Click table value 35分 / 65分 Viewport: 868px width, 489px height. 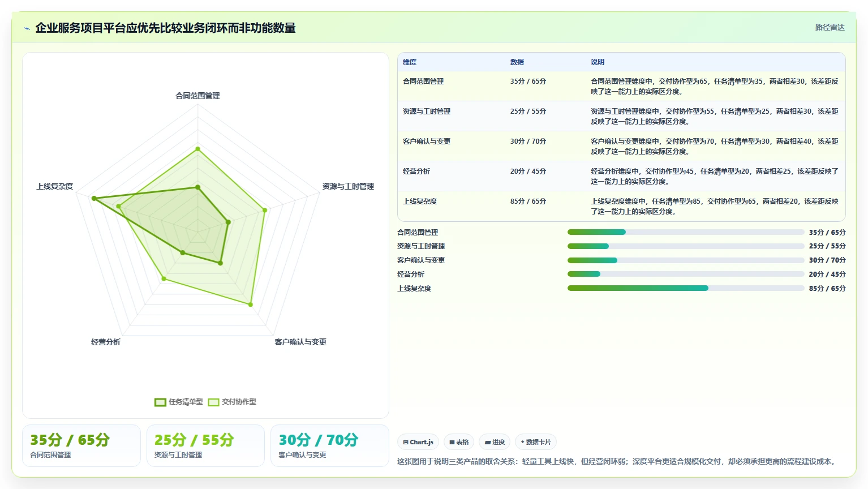click(528, 81)
